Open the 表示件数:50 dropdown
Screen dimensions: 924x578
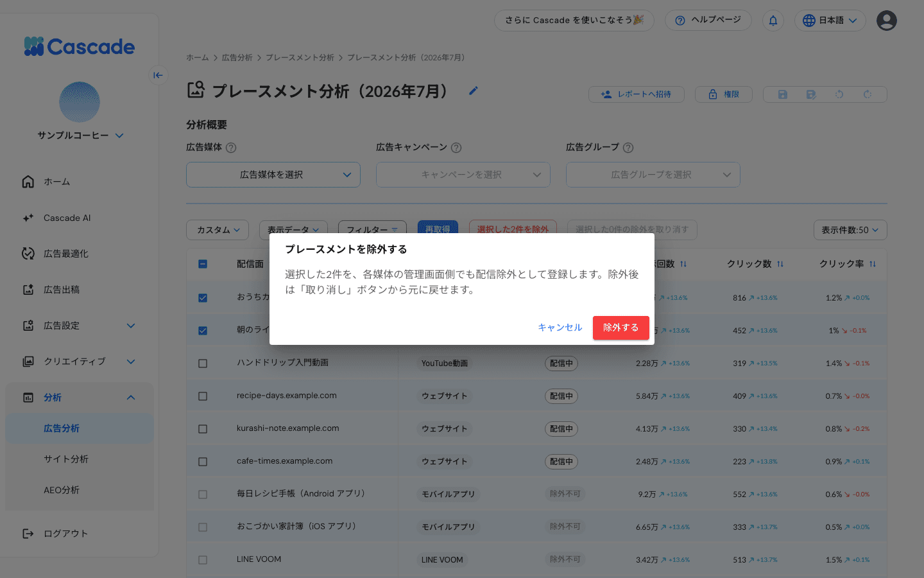point(850,230)
